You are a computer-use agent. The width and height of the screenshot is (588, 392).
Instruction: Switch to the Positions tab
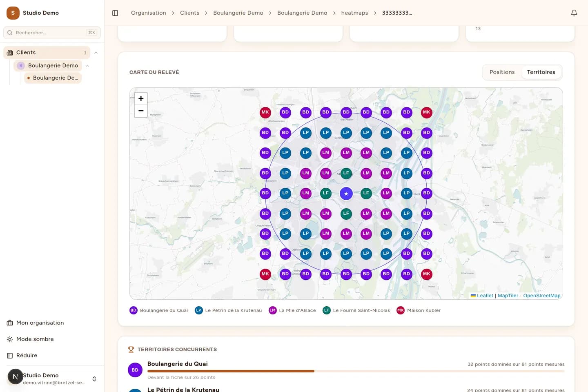502,72
